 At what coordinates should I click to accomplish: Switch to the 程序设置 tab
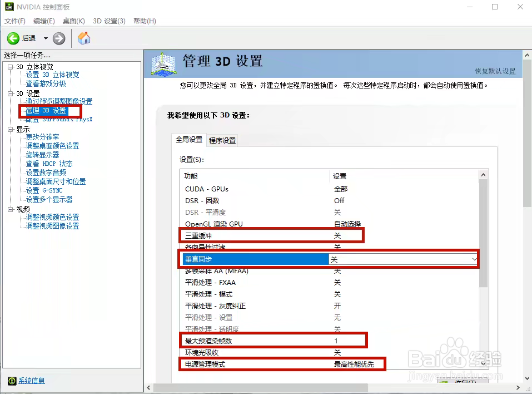click(222, 140)
